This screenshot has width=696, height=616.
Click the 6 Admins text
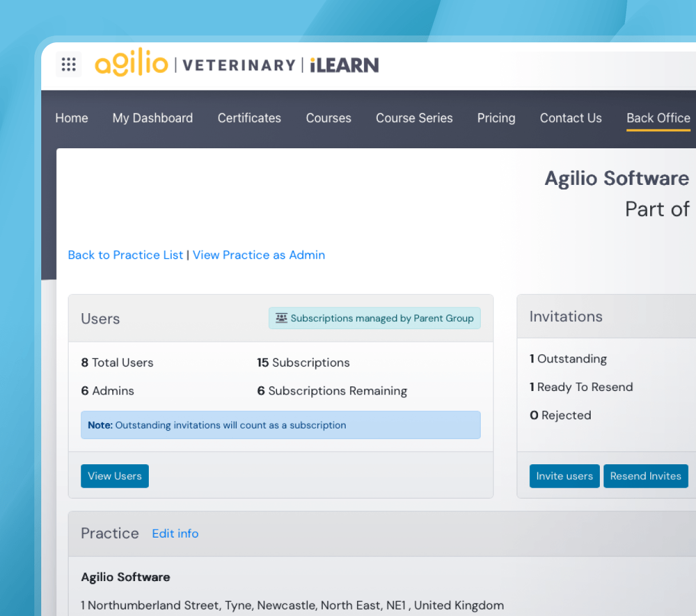click(108, 390)
